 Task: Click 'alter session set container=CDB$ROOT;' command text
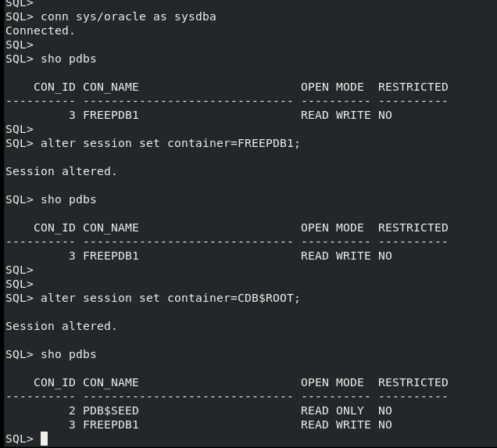(170, 298)
